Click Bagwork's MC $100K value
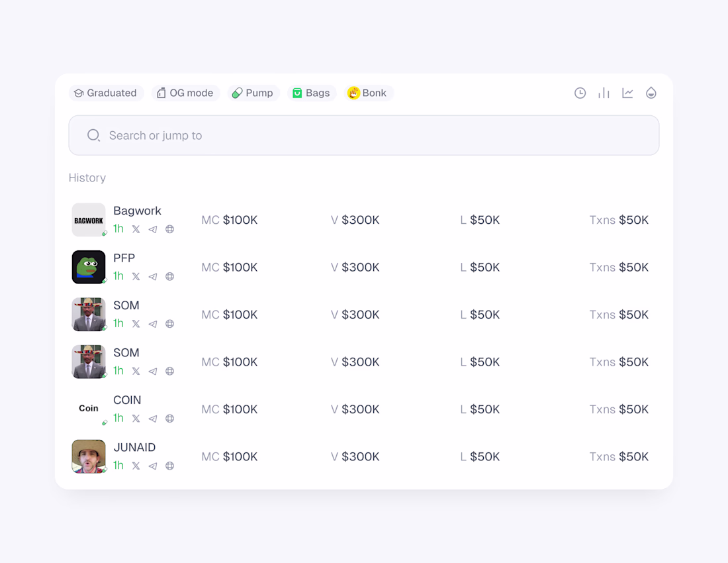Image resolution: width=728 pixels, height=563 pixels. pos(230,220)
